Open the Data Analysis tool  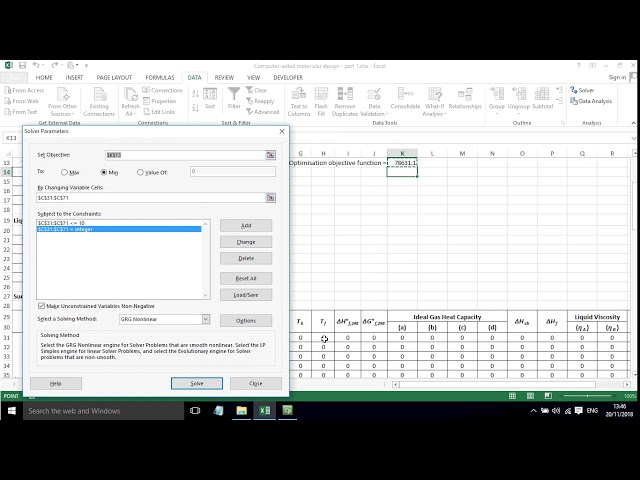click(x=591, y=101)
